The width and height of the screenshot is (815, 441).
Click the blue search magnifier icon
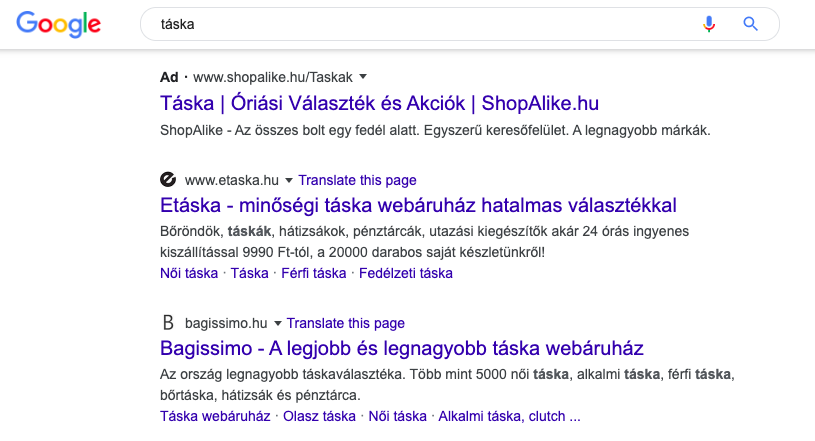point(751,24)
